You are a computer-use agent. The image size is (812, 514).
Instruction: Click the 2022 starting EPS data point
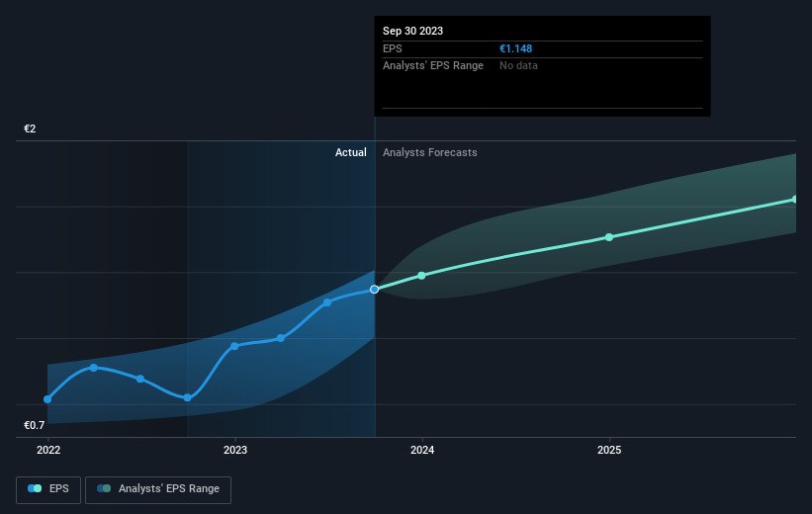point(47,399)
